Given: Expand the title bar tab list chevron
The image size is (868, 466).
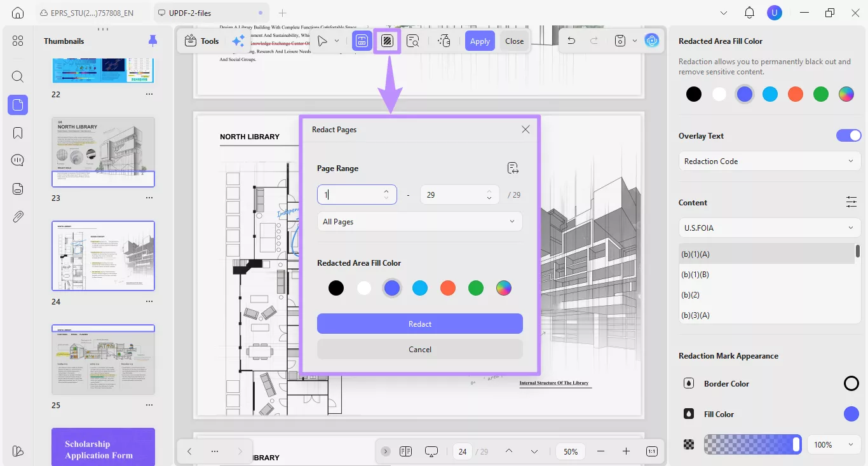Looking at the screenshot, I should pyautogui.click(x=724, y=13).
